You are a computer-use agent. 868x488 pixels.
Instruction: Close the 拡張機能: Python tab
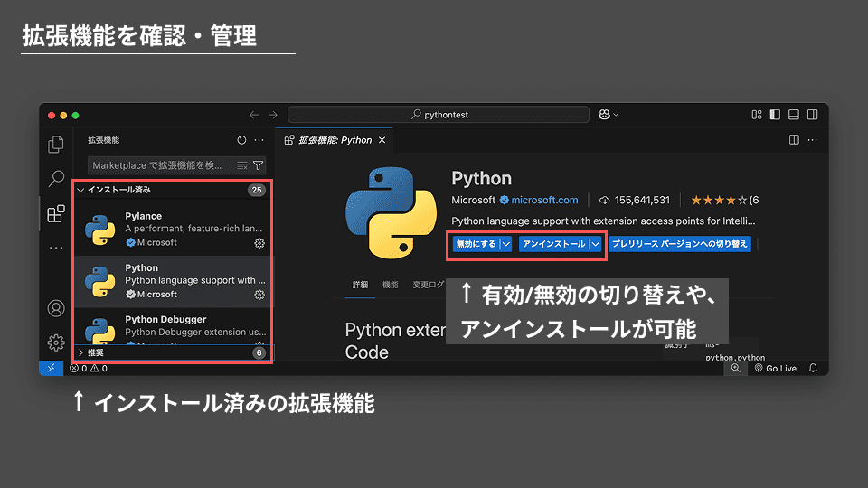click(382, 140)
